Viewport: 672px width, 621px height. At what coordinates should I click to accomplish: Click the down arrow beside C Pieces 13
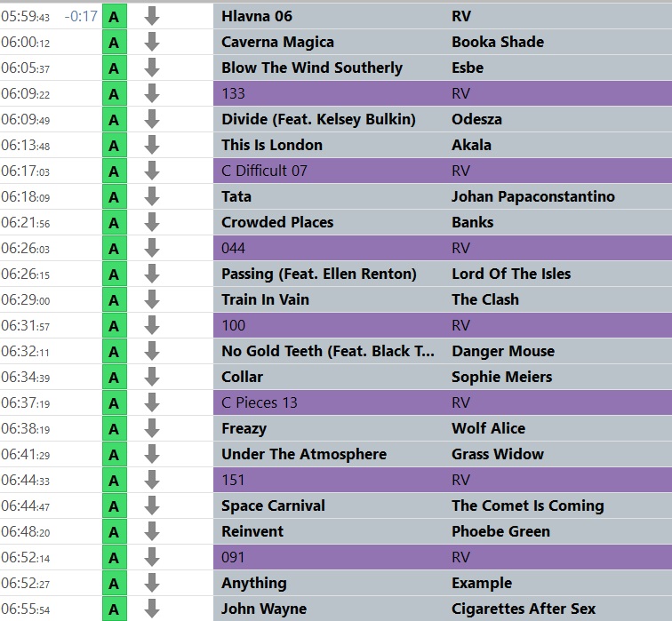point(152,402)
